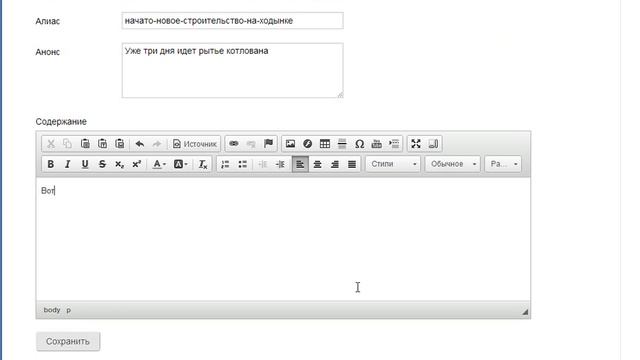Screen dimensions: 640x360
Task: Click the editor resize handle corner
Action: [x=525, y=312]
